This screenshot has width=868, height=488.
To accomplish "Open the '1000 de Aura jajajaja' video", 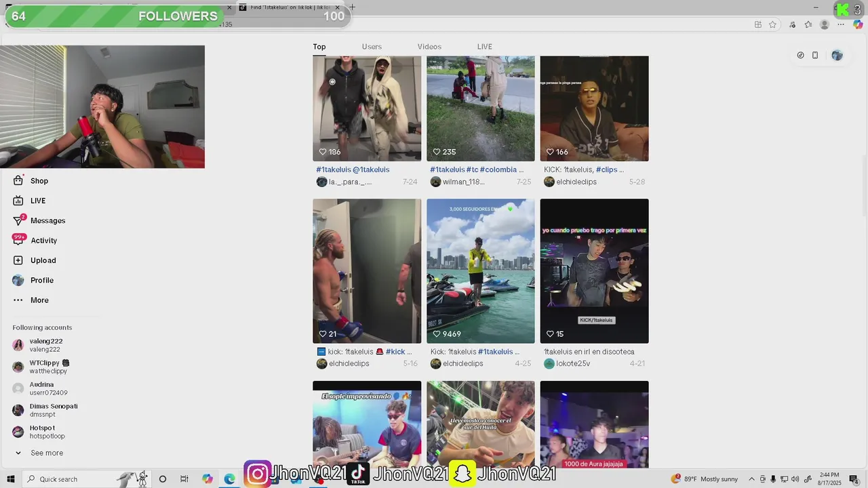I will point(595,424).
